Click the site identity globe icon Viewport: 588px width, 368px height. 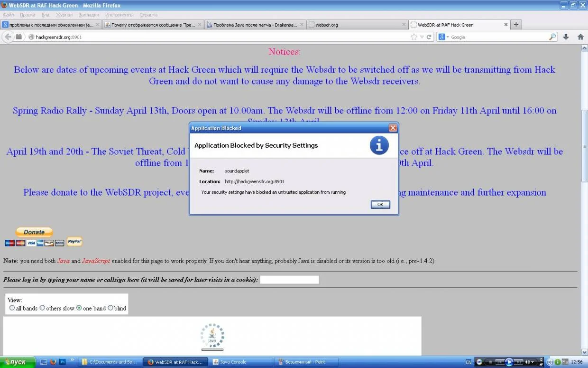tap(31, 37)
